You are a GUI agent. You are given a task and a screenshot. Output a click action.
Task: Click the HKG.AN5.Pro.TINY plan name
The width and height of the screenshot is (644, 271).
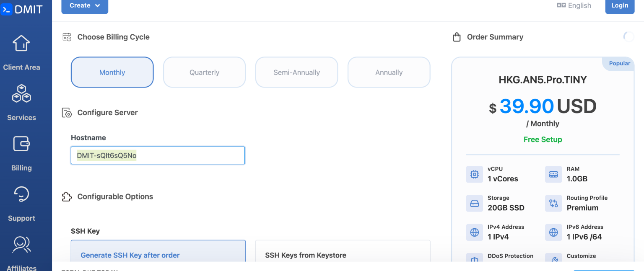click(543, 80)
